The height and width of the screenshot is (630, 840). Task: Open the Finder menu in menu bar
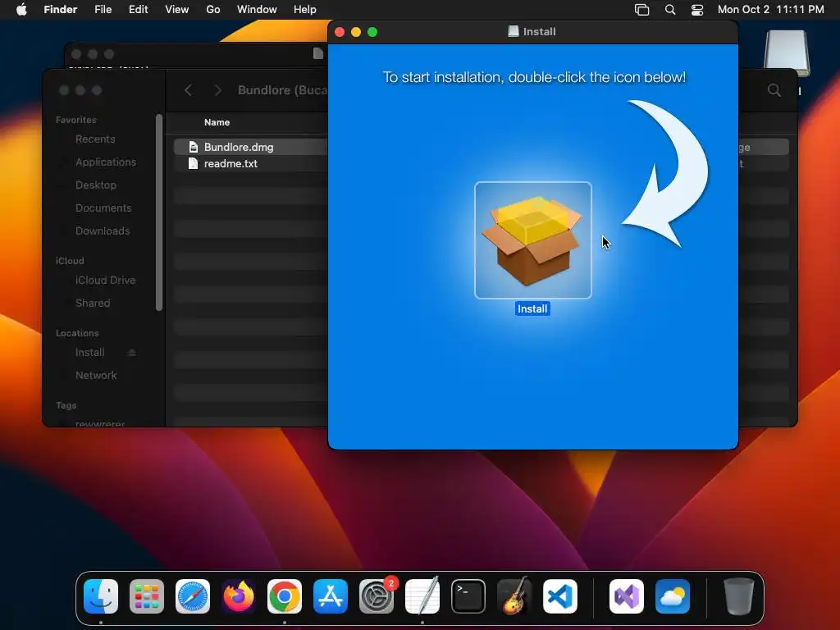click(x=61, y=10)
